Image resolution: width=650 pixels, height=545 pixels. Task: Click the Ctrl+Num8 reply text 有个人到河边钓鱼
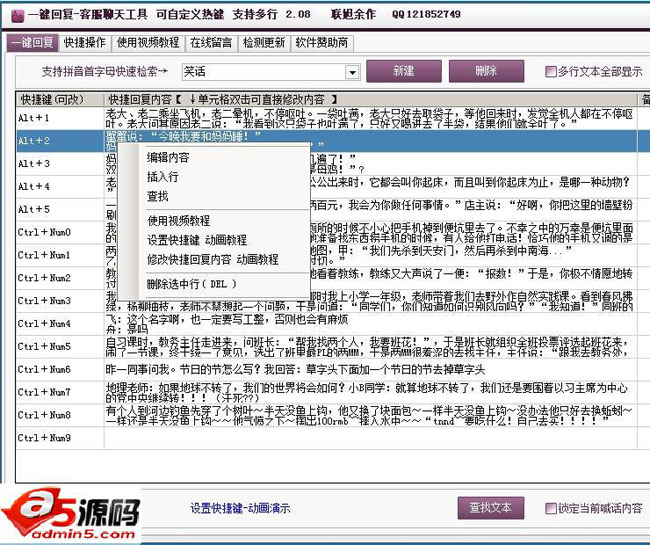tap(370, 415)
